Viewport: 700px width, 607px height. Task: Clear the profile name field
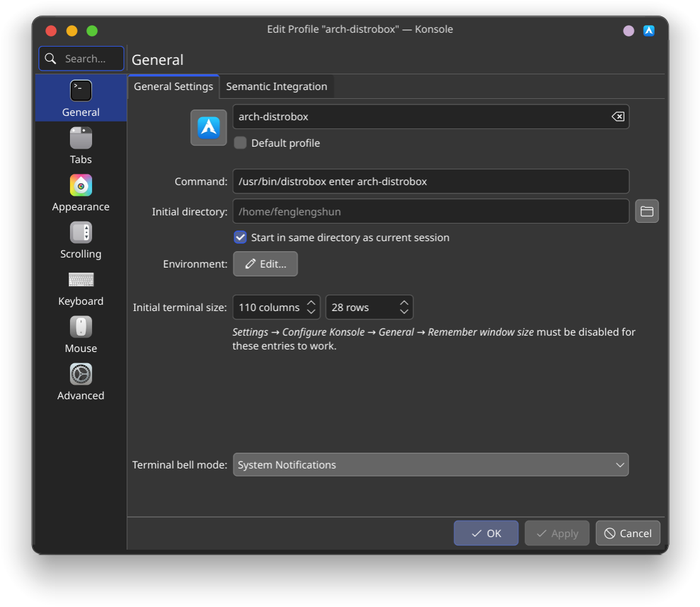(x=618, y=117)
